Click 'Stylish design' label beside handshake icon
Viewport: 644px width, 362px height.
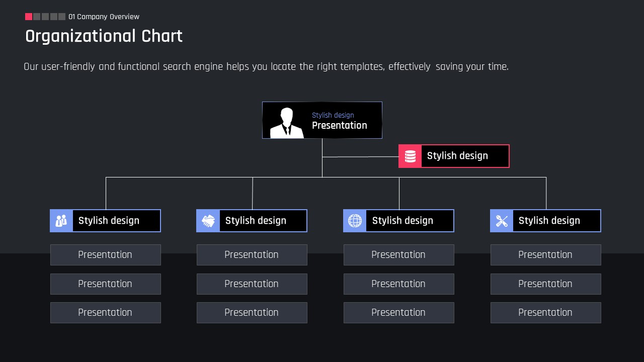(x=256, y=221)
